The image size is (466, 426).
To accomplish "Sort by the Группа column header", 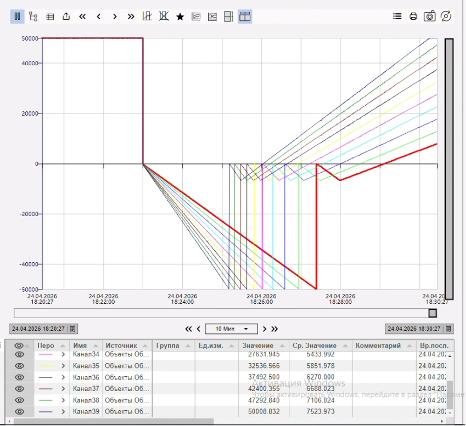I will [174, 346].
